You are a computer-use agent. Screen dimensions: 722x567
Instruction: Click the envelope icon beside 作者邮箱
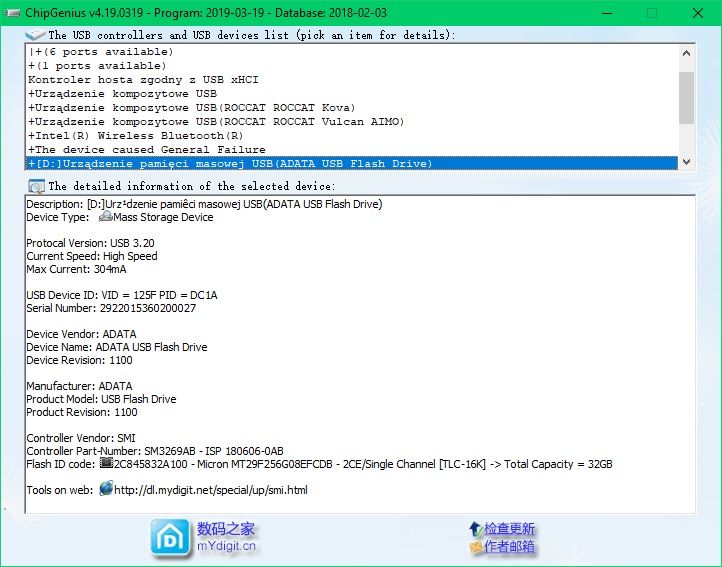(476, 547)
